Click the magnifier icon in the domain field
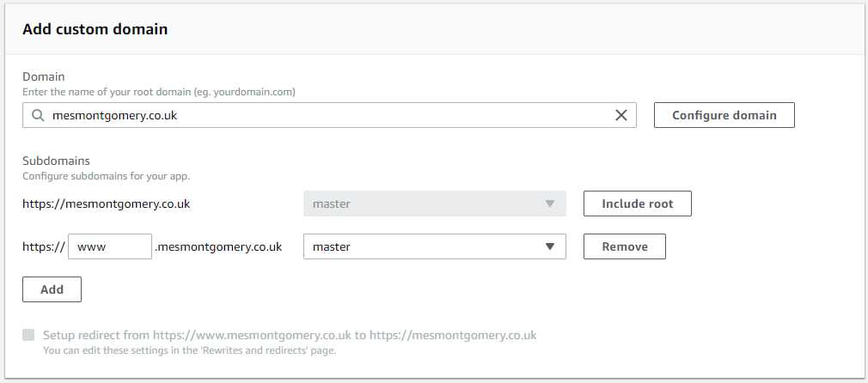Screen dimensions: 868x383 pos(37,115)
